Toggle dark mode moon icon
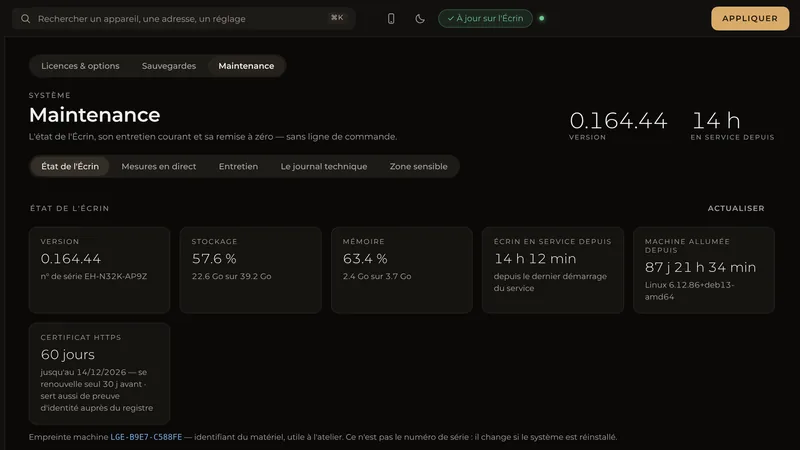 pos(420,19)
